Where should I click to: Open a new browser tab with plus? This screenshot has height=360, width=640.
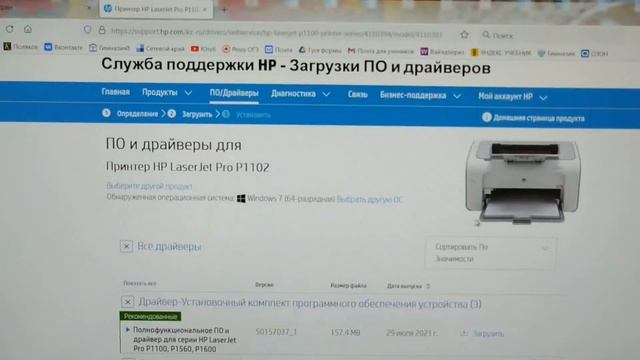click(x=224, y=9)
